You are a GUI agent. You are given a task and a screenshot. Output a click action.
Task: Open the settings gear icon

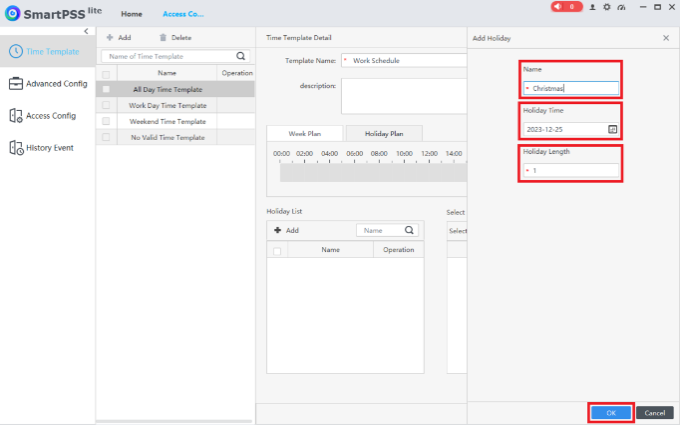click(x=607, y=7)
